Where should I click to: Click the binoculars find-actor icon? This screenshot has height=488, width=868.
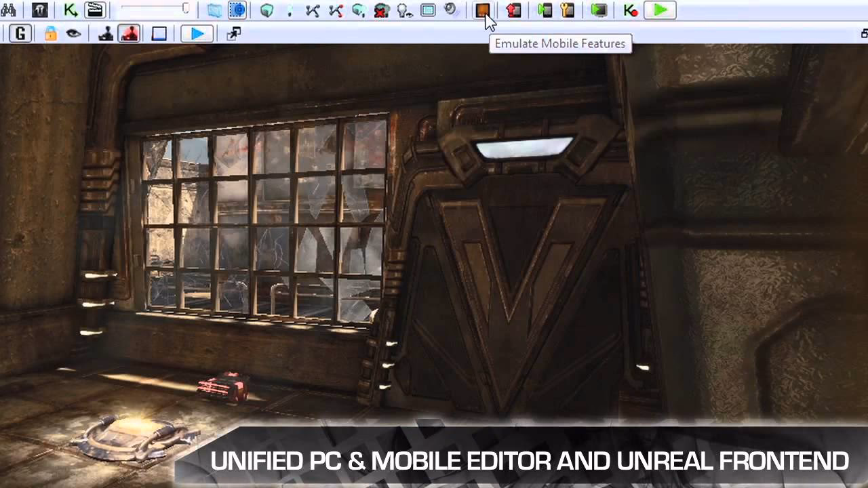tap(8, 10)
